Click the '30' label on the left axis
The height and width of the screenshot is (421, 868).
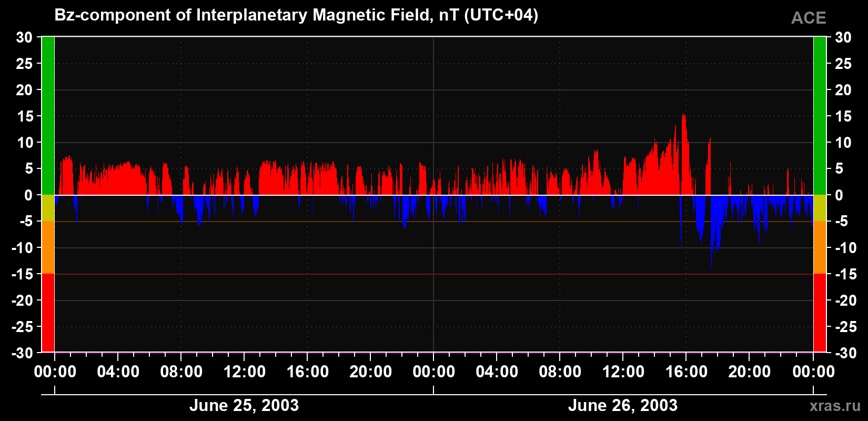pyautogui.click(x=24, y=37)
